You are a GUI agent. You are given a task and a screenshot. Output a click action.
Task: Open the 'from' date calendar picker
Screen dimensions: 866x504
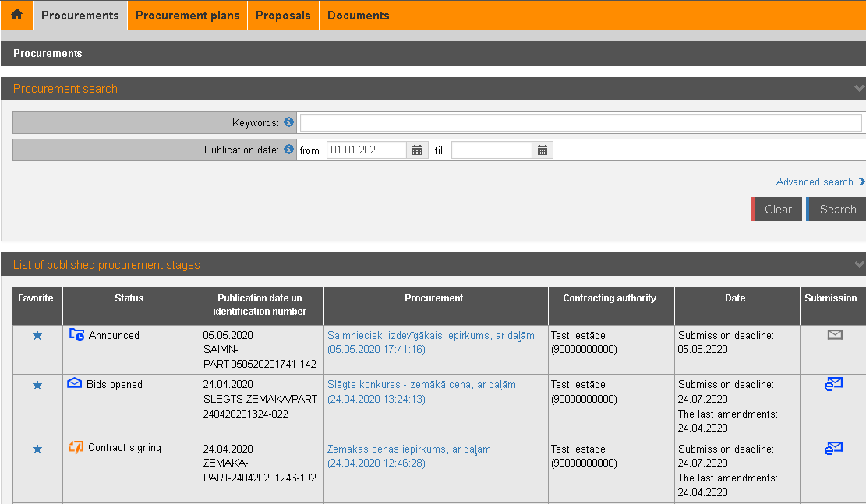click(417, 150)
